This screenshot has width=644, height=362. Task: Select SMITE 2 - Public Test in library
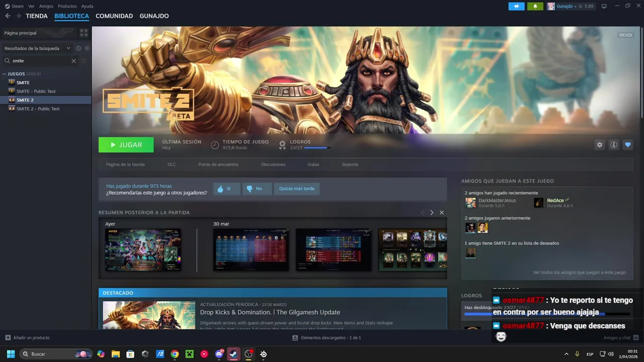coord(38,109)
